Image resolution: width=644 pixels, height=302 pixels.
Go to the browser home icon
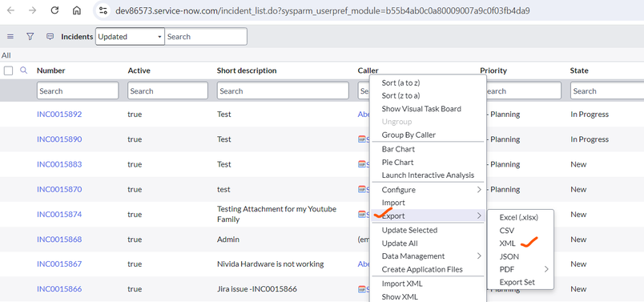[76, 10]
